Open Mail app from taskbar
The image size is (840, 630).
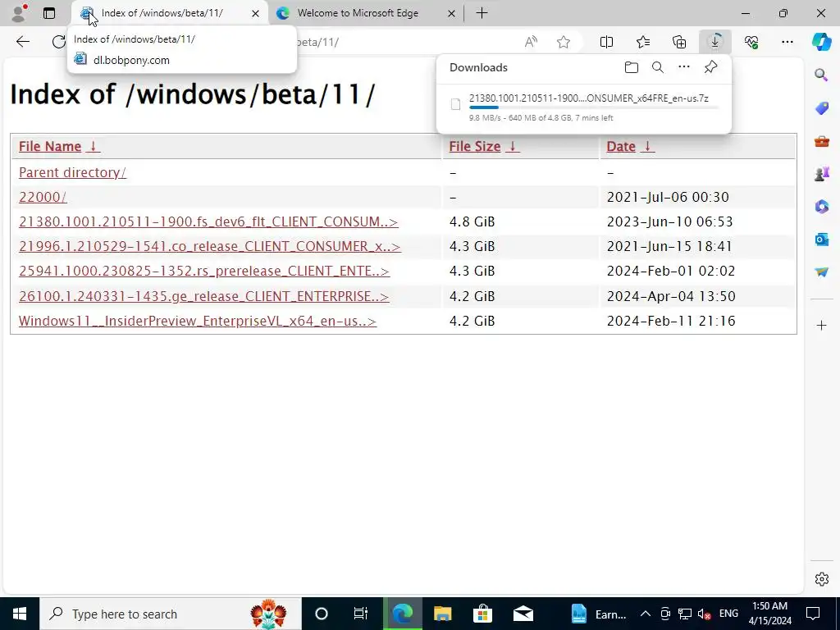(x=523, y=614)
